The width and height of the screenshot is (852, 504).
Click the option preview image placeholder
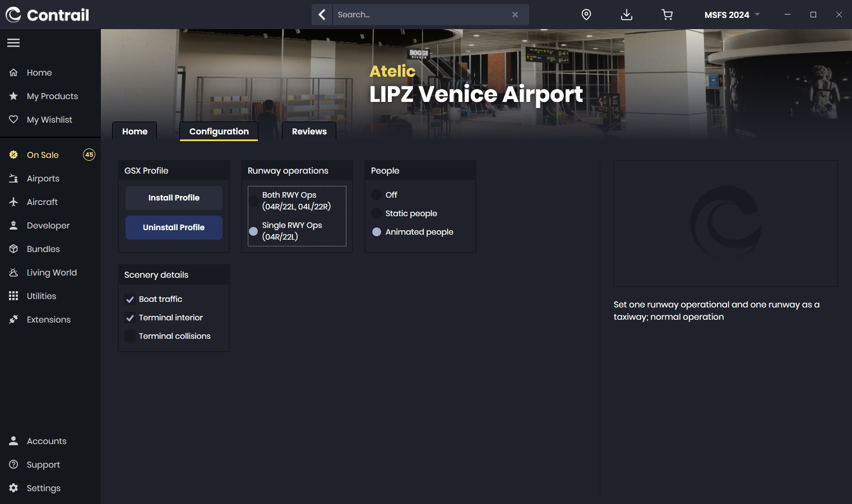[x=726, y=223]
